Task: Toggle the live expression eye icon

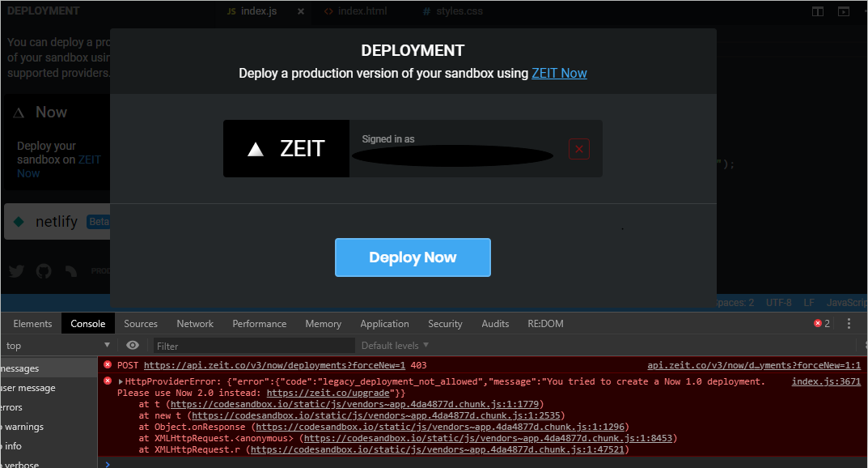Action: point(133,346)
